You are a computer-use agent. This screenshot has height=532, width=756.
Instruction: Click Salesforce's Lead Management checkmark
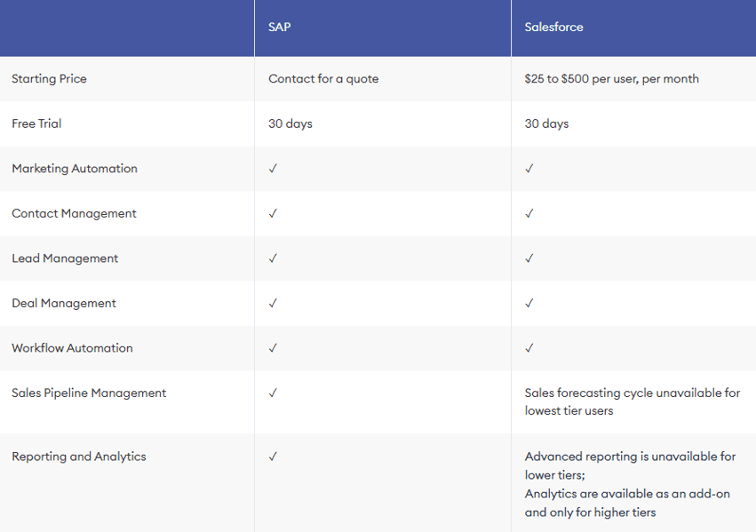529,258
